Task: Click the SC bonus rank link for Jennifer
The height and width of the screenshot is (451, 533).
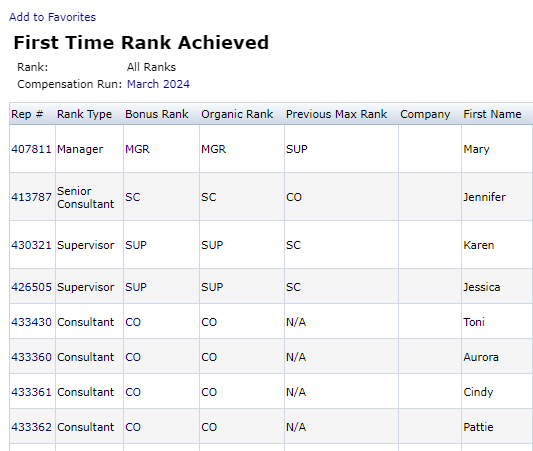Action: coord(133,197)
